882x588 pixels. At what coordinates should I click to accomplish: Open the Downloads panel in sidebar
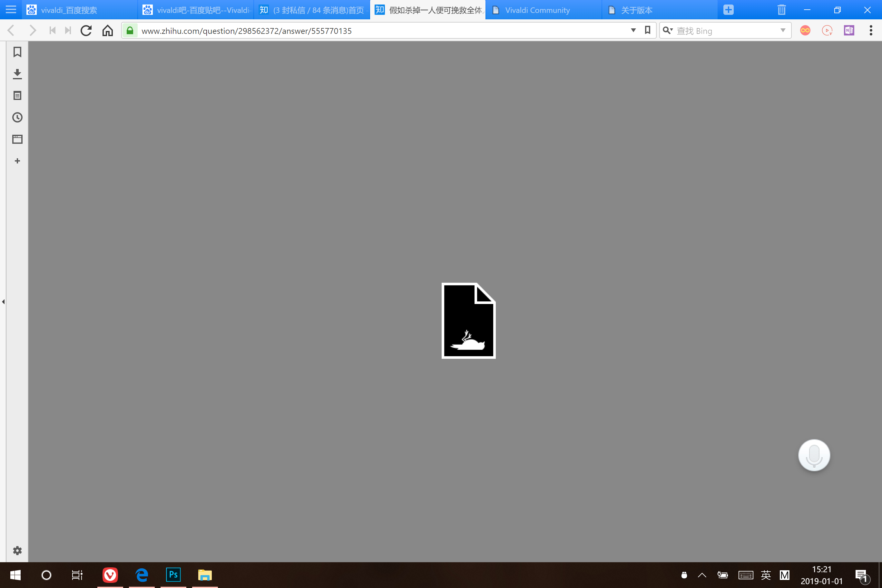pos(17,74)
